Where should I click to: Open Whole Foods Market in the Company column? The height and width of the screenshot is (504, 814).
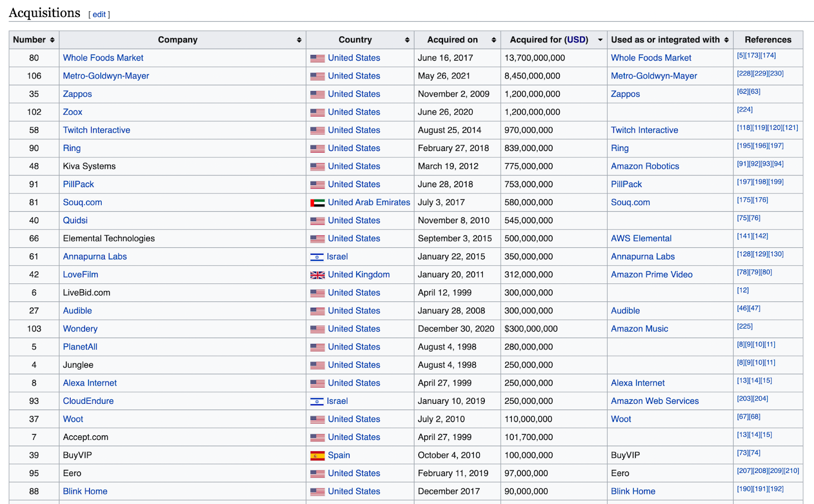coord(103,58)
